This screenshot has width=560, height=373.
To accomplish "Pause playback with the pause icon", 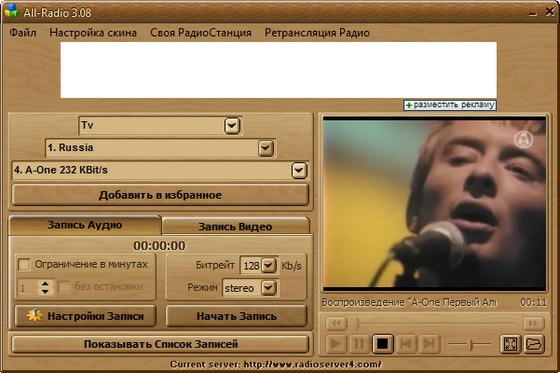I will pyautogui.click(x=359, y=344).
